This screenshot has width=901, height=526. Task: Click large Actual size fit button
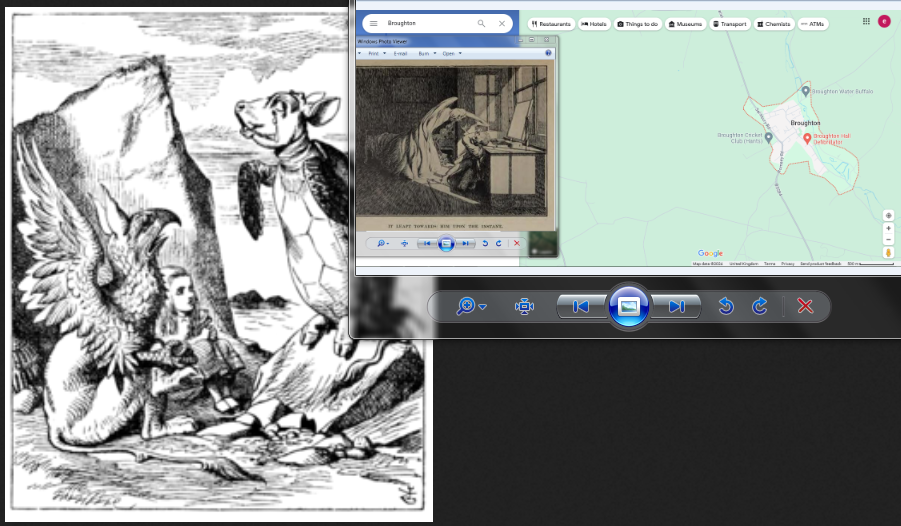tap(524, 306)
